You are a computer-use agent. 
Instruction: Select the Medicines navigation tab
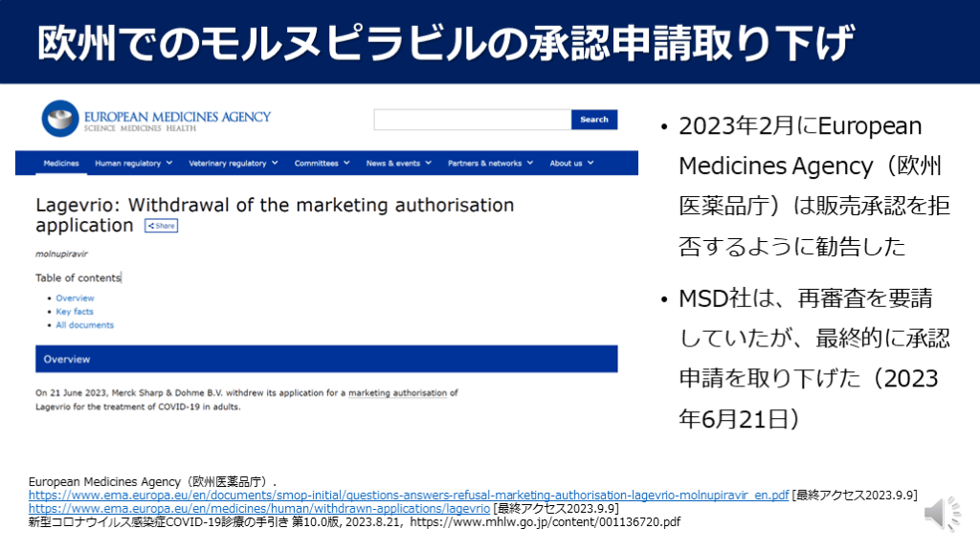61,164
